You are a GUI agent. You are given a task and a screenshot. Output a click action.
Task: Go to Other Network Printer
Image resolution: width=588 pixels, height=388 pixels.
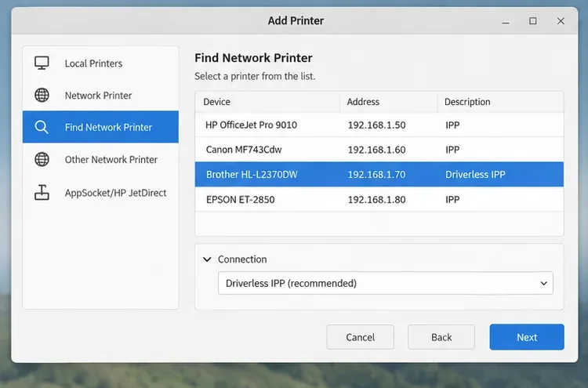(100, 159)
